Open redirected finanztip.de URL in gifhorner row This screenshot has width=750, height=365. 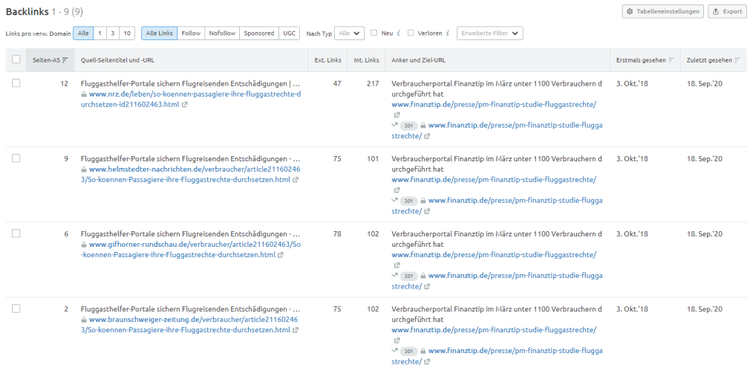tap(497, 281)
